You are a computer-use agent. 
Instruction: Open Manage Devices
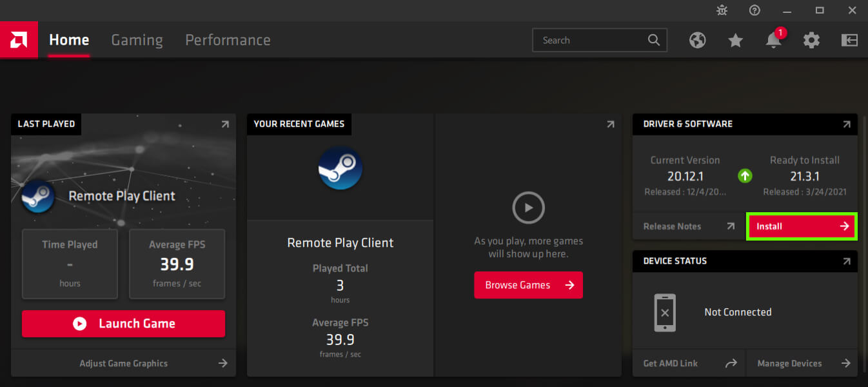[x=802, y=363]
